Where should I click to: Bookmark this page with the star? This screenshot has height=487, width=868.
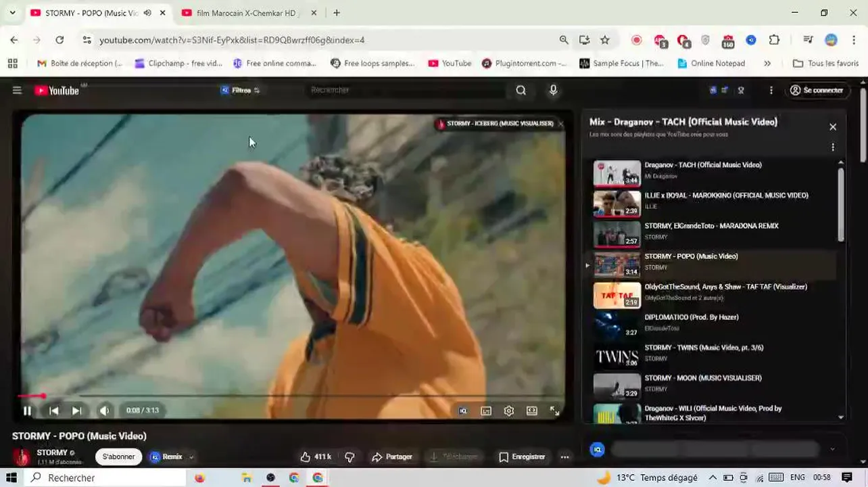[x=605, y=40]
